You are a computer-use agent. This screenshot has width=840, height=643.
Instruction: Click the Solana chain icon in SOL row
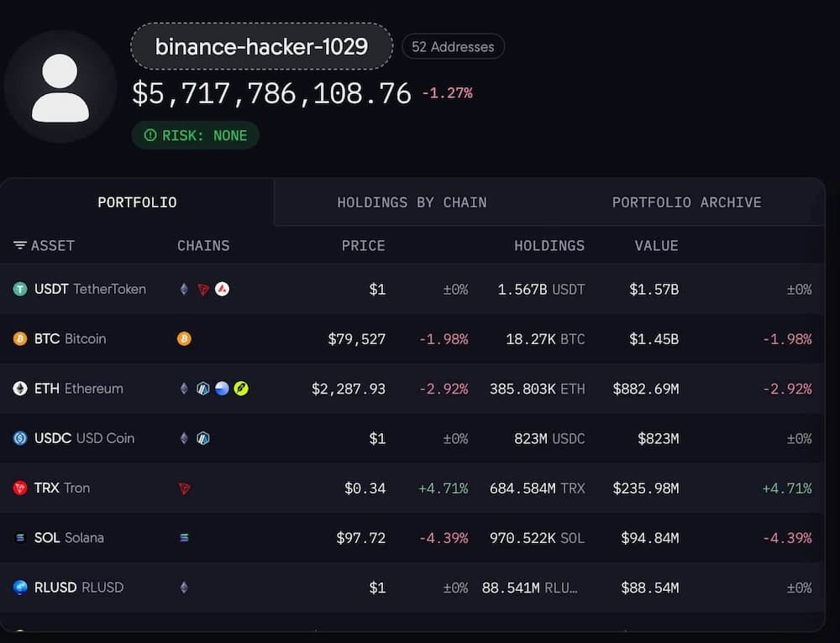[184, 537]
